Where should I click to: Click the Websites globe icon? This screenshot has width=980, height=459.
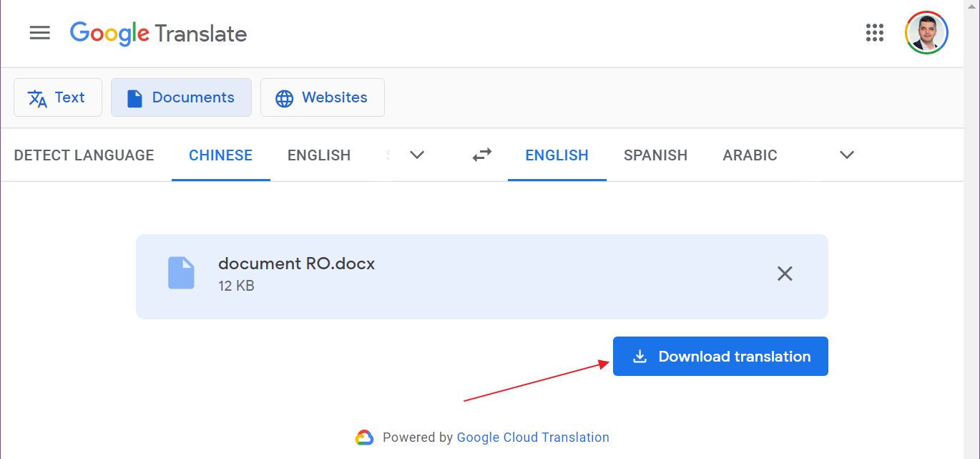tap(285, 97)
